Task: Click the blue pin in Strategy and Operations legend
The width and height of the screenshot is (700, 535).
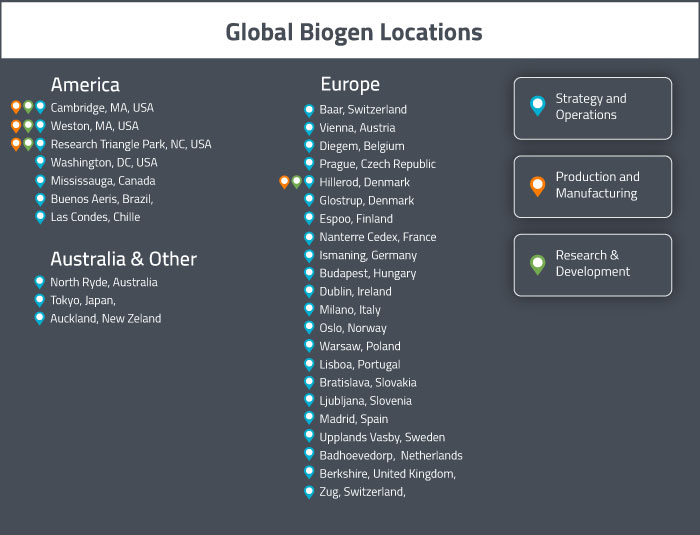Action: [x=538, y=106]
